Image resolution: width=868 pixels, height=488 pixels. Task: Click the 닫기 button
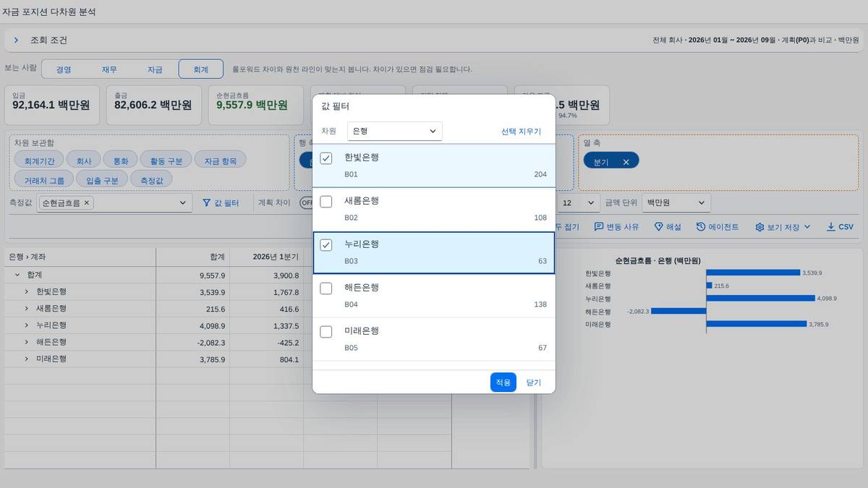(534, 382)
